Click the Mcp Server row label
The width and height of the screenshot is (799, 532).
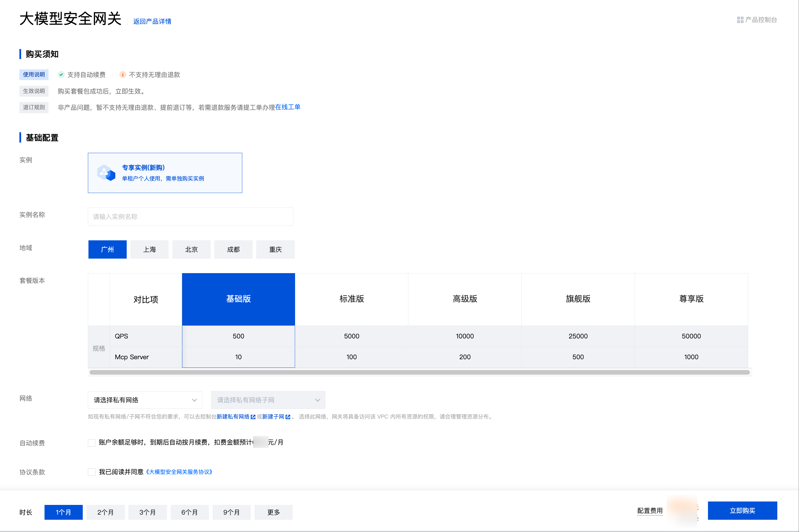coord(132,357)
